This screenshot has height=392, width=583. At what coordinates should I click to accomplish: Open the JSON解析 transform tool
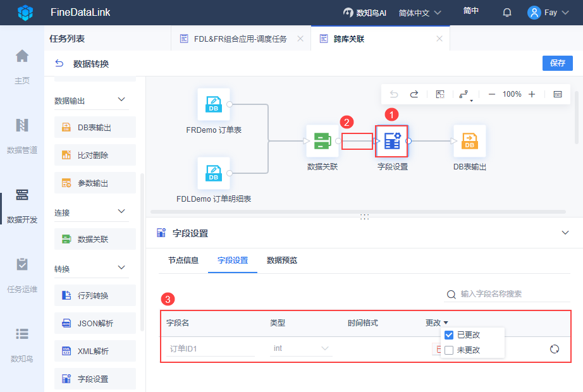click(95, 323)
